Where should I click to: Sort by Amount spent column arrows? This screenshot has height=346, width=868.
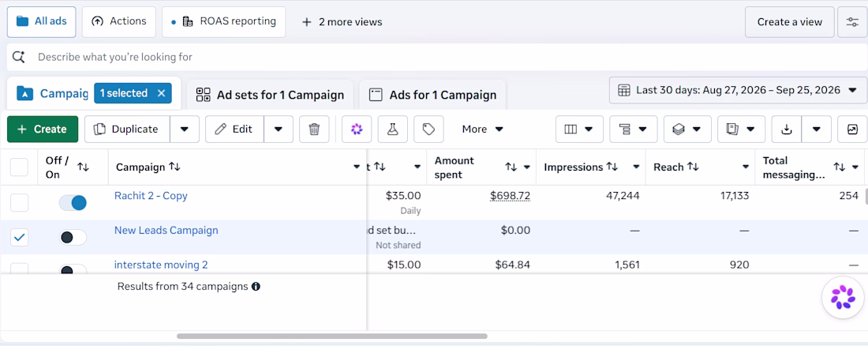click(511, 167)
